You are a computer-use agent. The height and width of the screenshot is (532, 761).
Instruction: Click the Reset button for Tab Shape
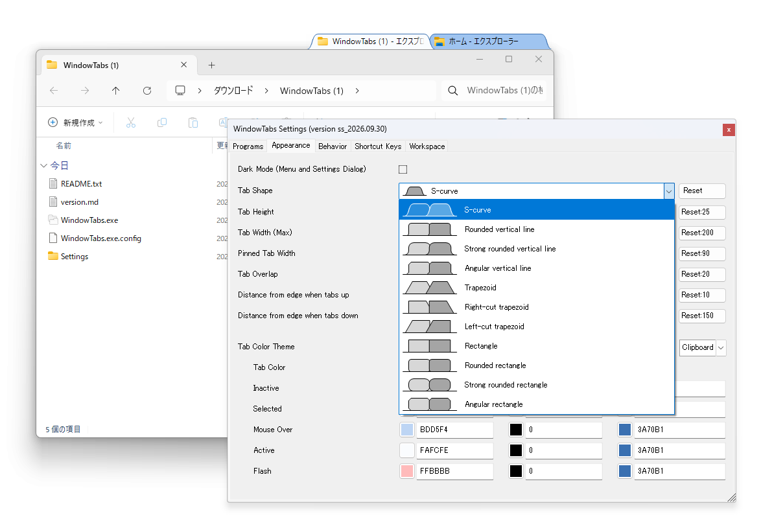[702, 191]
